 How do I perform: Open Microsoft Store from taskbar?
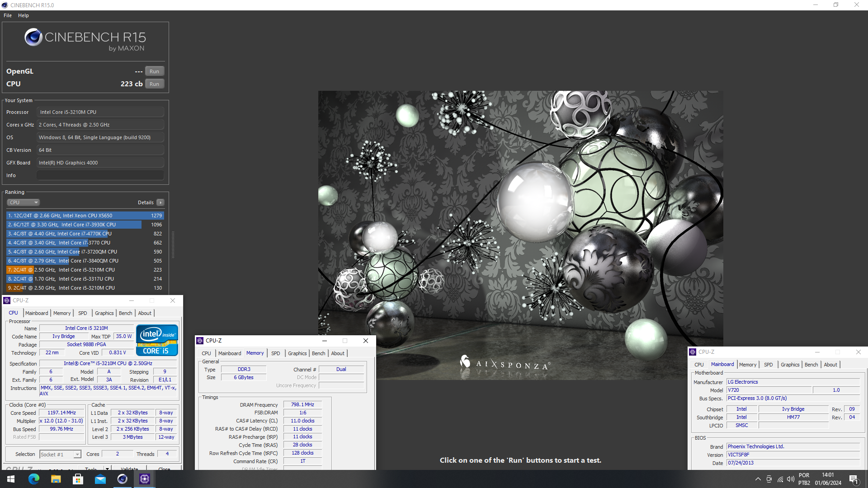pyautogui.click(x=78, y=479)
